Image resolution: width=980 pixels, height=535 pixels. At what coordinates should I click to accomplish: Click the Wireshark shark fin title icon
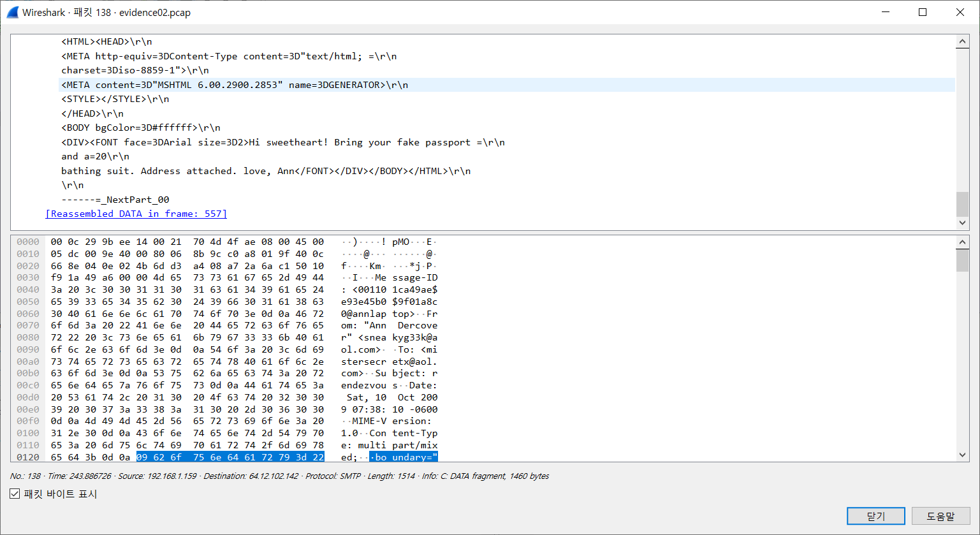[12, 12]
